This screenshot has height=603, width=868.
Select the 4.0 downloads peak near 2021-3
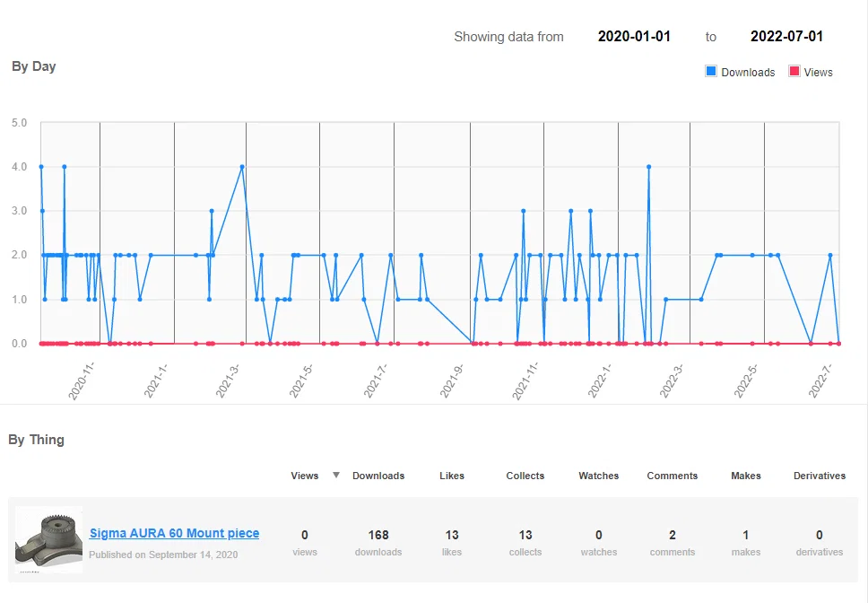click(x=242, y=167)
